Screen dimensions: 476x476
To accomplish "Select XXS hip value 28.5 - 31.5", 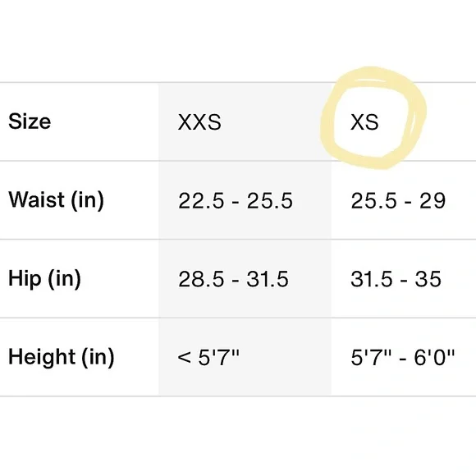I will click(x=233, y=279).
